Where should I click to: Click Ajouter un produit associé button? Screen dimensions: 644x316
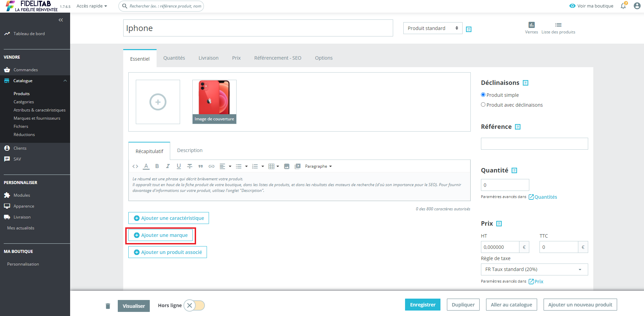pos(167,252)
